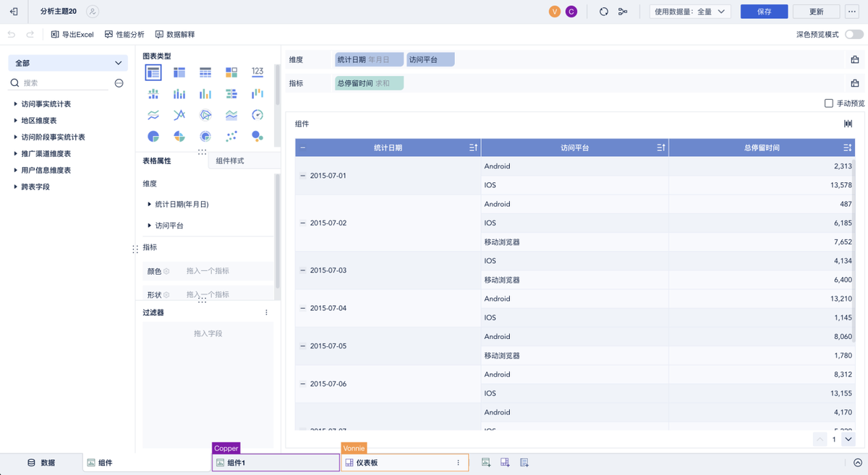Click the add dashboard icon in bottom bar
The width and height of the screenshot is (868, 475).
[x=506, y=463]
